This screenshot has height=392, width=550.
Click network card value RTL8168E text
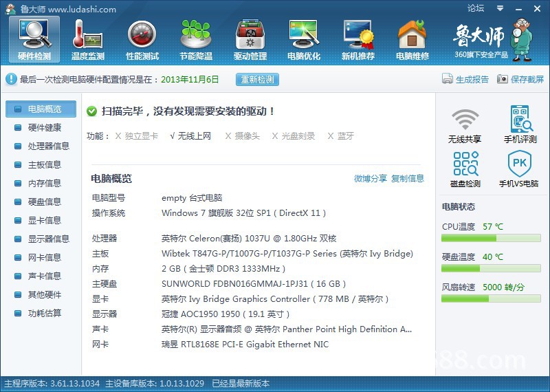click(245, 345)
